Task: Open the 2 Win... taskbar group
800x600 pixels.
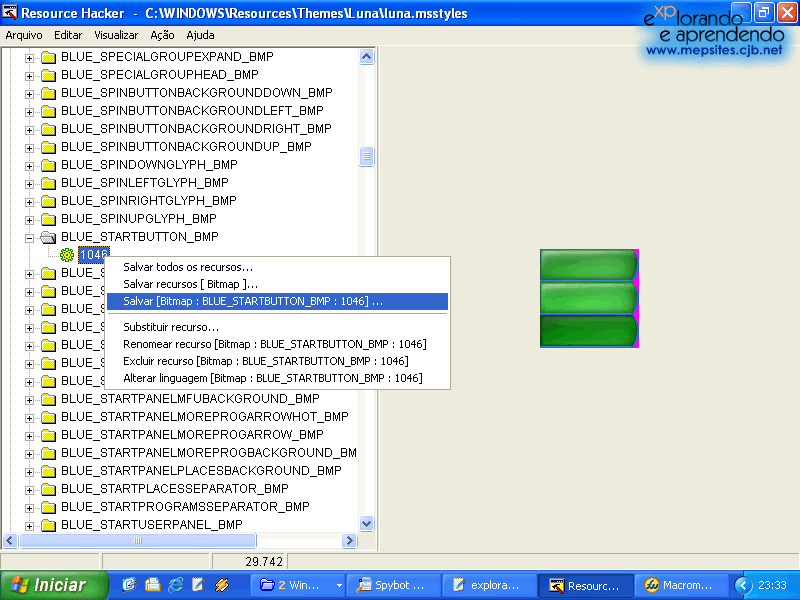Action: coord(298,585)
